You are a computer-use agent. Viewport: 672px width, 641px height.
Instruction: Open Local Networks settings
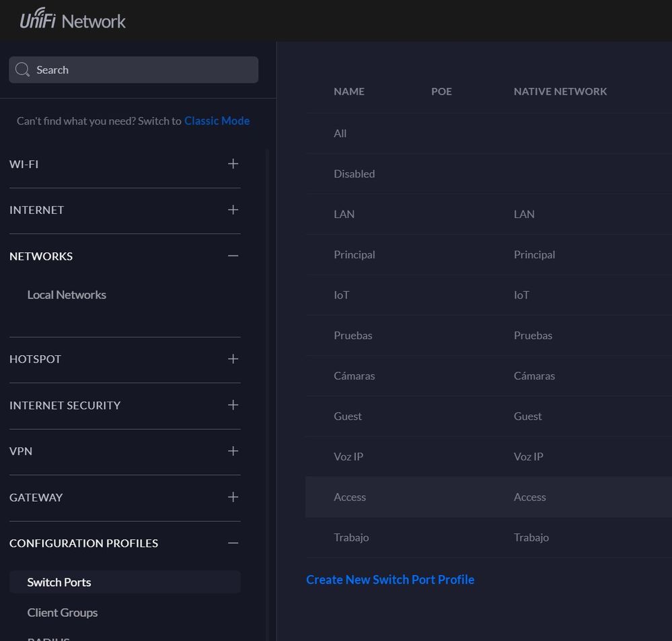(67, 295)
